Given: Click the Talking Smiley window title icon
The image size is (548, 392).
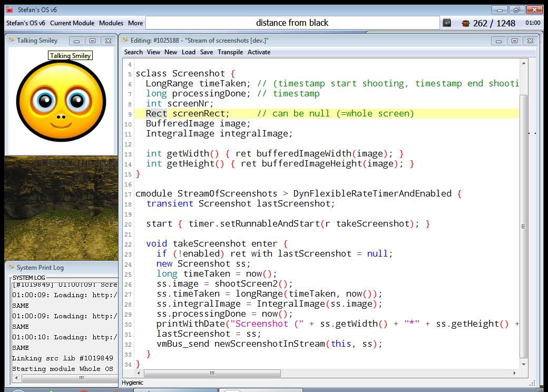Looking at the screenshot, I should pos(11,41).
